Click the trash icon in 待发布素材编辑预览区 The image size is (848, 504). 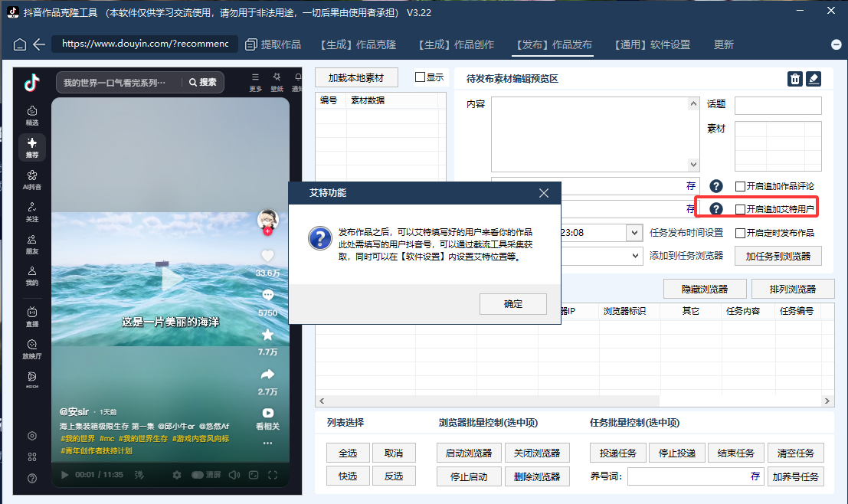(794, 78)
